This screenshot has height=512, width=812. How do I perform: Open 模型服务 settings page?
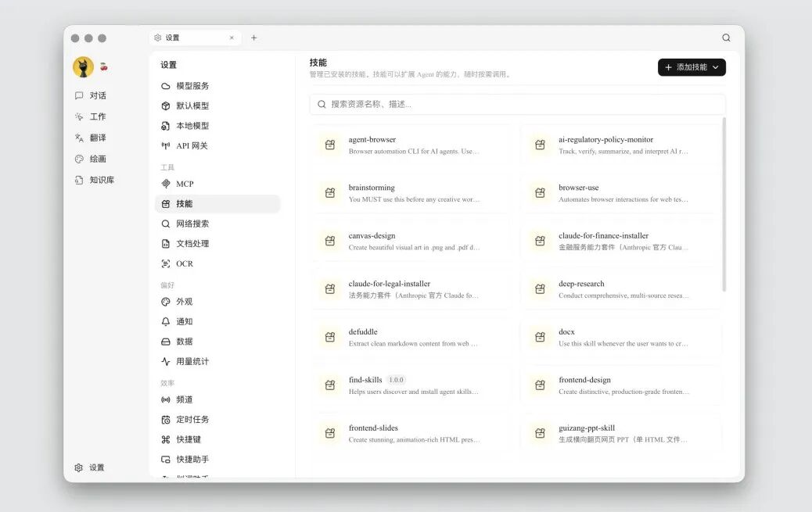click(217, 86)
